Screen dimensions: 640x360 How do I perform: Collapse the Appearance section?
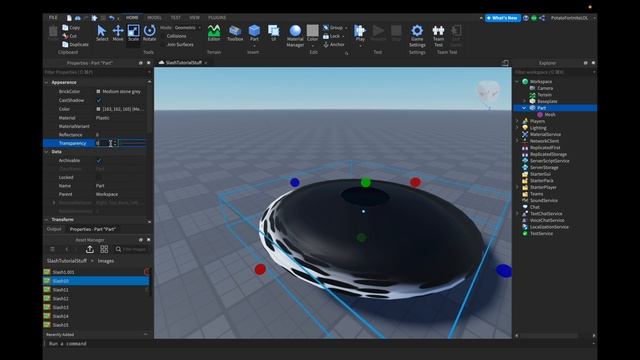point(46,82)
